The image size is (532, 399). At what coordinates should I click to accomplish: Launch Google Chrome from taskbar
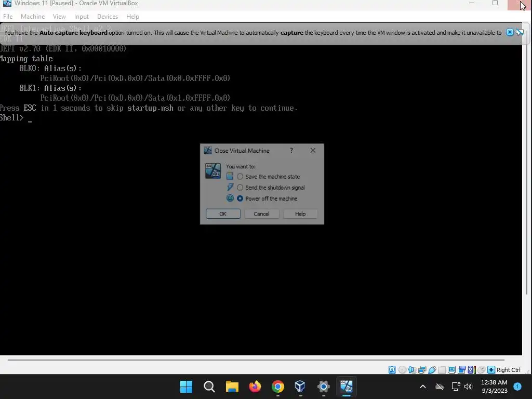click(277, 387)
